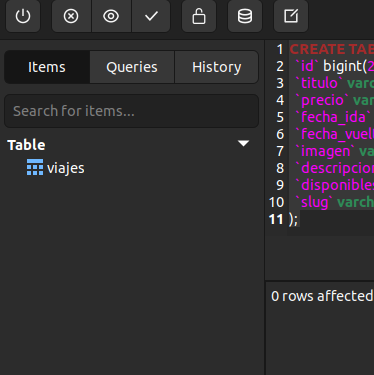The height and width of the screenshot is (375, 374).
Task: Click the 0 rows affected message
Action: [x=322, y=296]
